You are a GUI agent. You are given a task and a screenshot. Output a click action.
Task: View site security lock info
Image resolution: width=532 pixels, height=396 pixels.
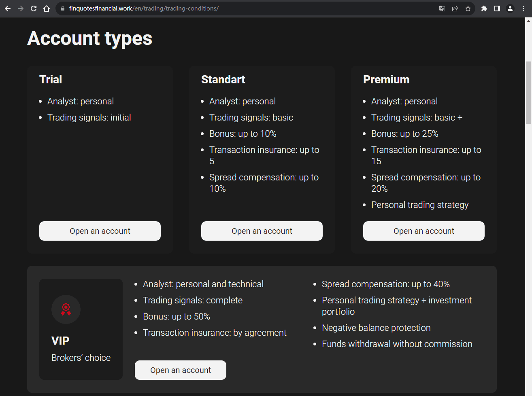[63, 8]
